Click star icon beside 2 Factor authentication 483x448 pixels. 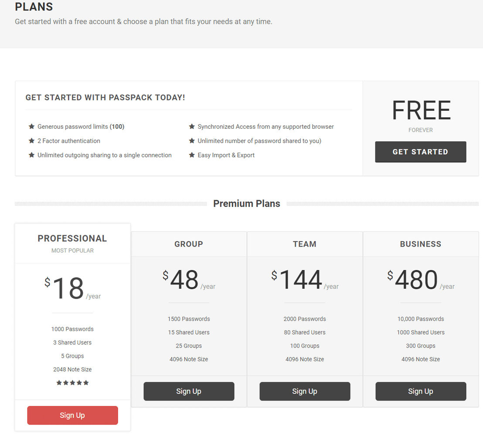31,140
